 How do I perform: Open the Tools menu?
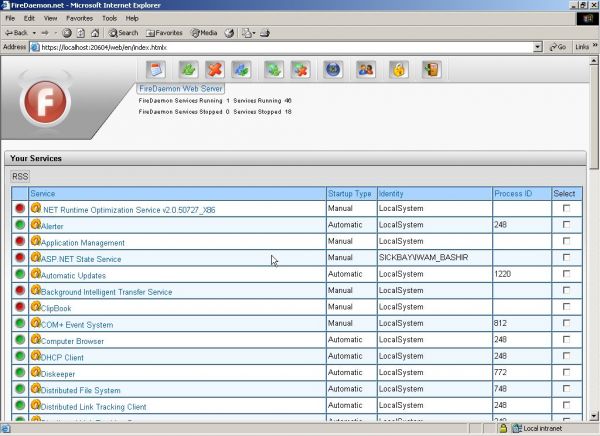pyautogui.click(x=109, y=18)
